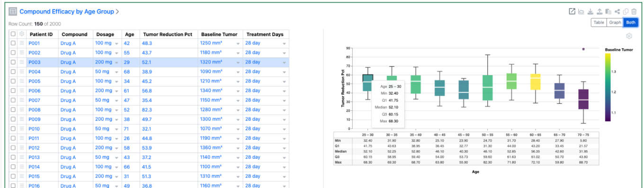Expand chevron next to Compound Efficacy title
Screen dimensions: 644x188
(117, 11)
